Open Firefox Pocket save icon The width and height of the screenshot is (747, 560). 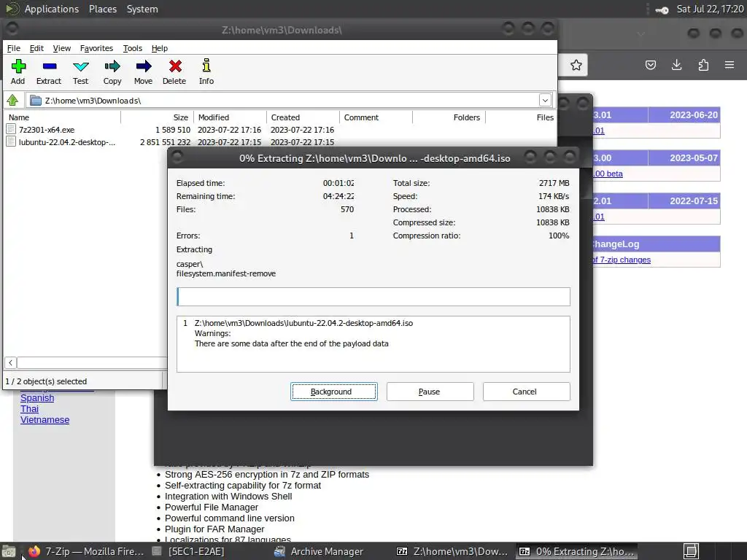[650, 65]
